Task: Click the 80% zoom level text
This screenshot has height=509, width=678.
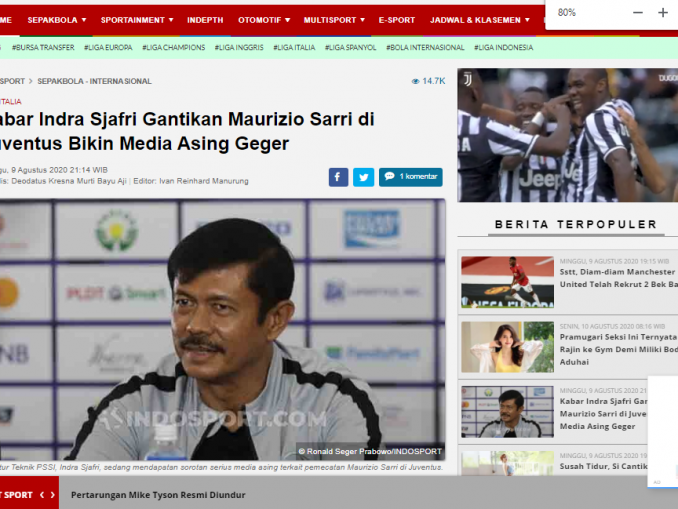Action: 566,13
